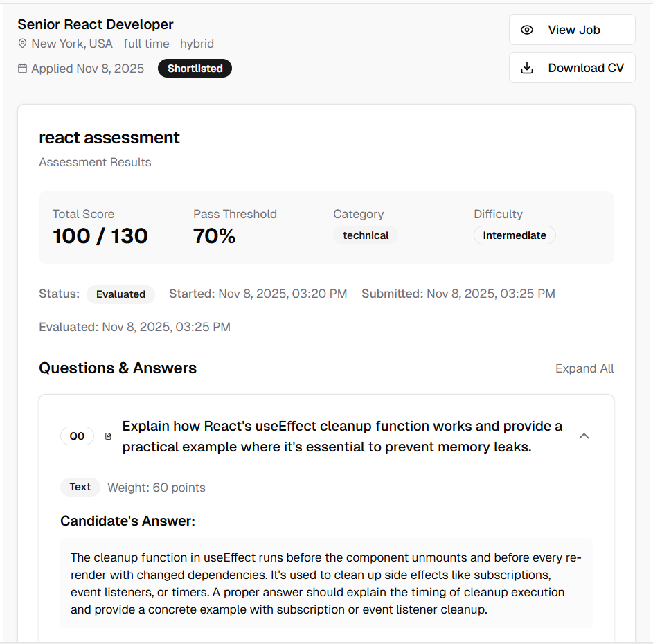This screenshot has height=644, width=653.
Task: Click the Shortlisted status badge
Action: (x=195, y=69)
